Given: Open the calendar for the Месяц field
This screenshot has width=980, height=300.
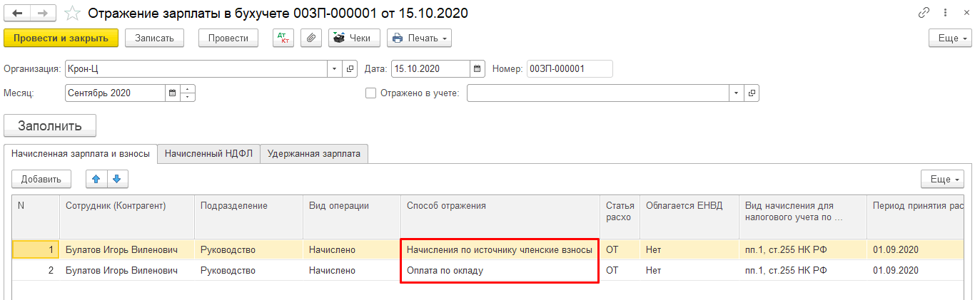Looking at the screenshot, I should (173, 93).
